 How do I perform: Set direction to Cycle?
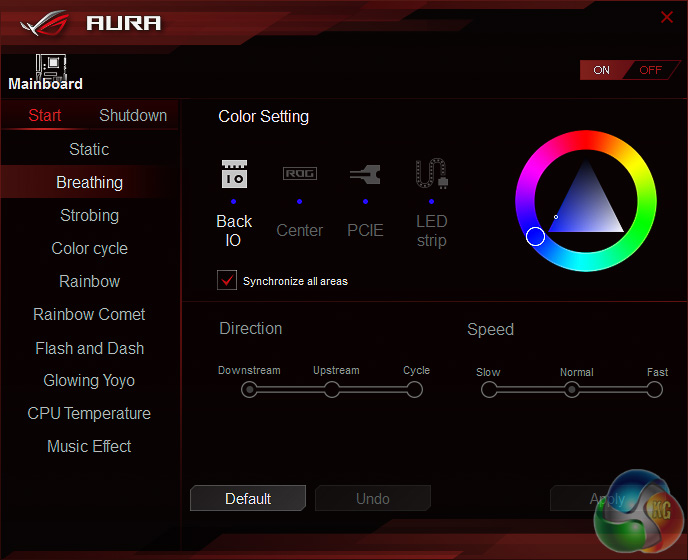pos(414,389)
